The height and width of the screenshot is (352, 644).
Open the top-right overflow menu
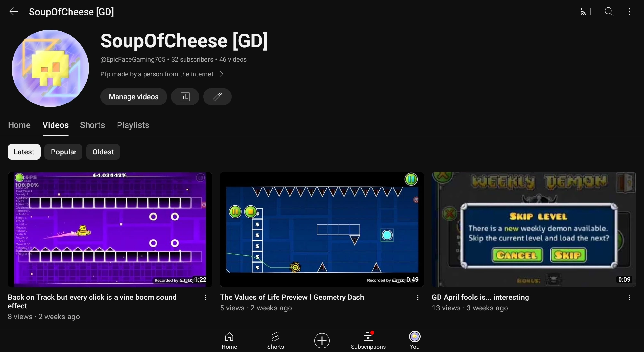pos(629,12)
